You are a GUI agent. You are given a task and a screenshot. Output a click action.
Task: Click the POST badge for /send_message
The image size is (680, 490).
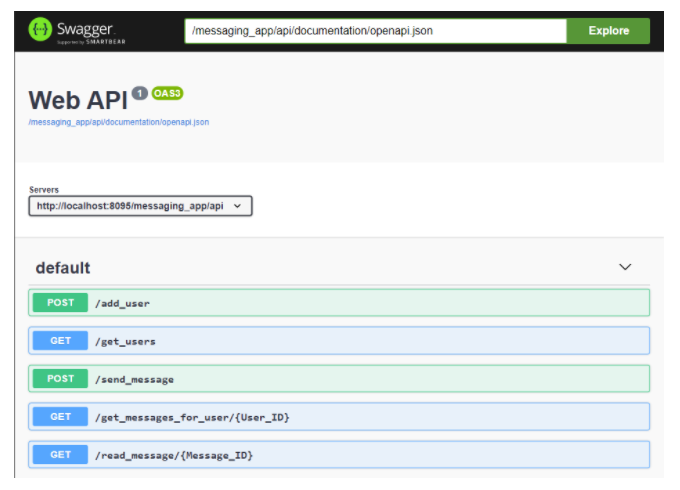60,379
